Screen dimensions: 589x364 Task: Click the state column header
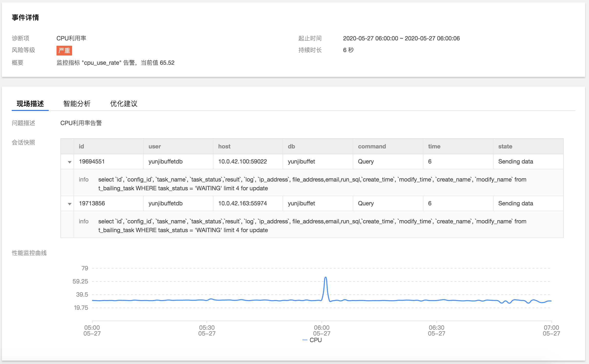point(505,146)
